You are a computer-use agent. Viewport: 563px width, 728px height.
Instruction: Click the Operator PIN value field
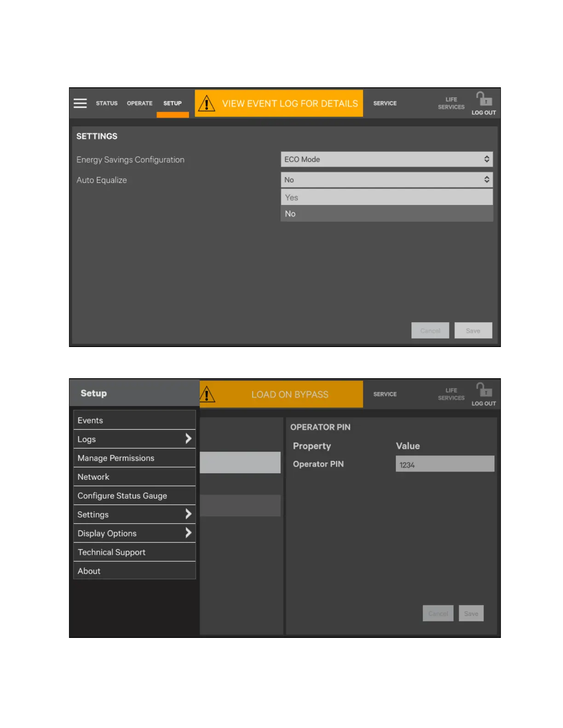[445, 464]
